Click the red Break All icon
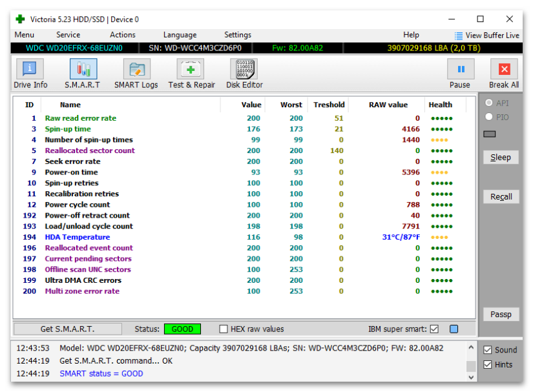The width and height of the screenshot is (533, 392). [504, 69]
